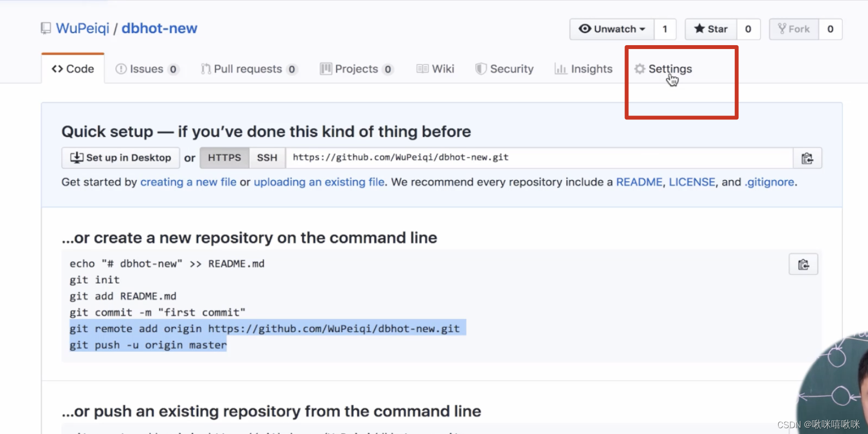The width and height of the screenshot is (868, 434).
Task: Open the WuPeiqi user profile link
Action: pos(82,28)
